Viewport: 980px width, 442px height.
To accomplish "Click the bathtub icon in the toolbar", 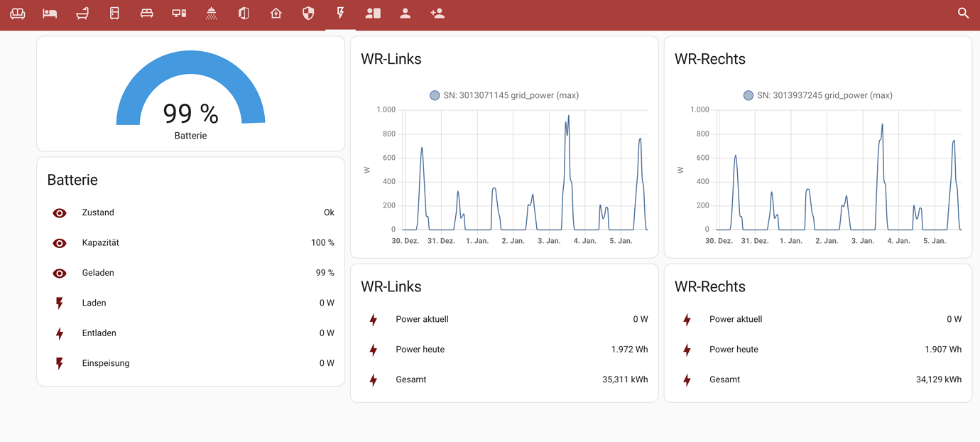I will click(x=82, y=13).
